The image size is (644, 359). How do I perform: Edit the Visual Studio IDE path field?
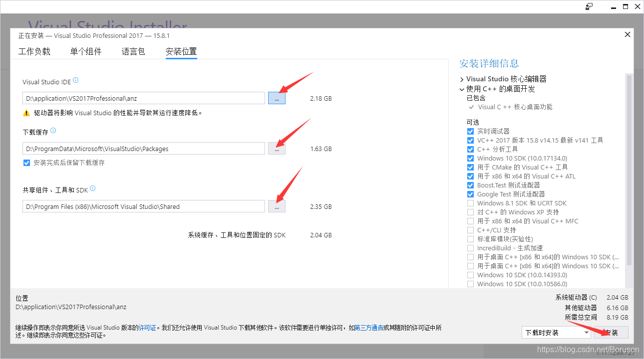[x=144, y=98]
